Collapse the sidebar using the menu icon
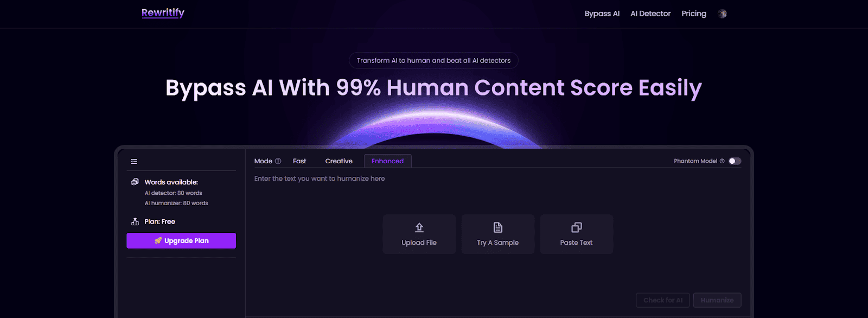Screen dimensions: 868x318 point(134,161)
